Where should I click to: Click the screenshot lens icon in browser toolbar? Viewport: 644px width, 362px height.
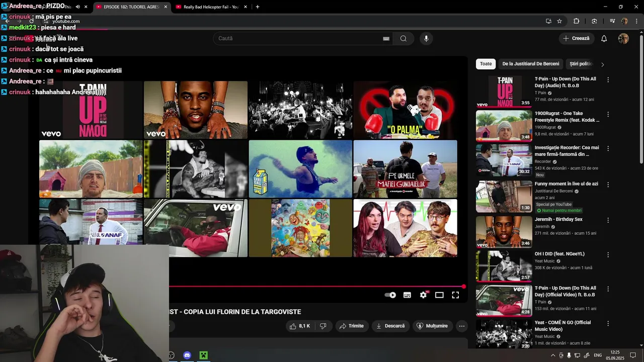(x=594, y=21)
